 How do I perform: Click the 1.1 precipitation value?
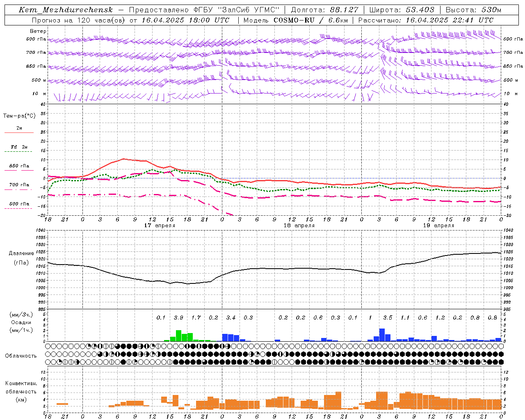(405, 317)
